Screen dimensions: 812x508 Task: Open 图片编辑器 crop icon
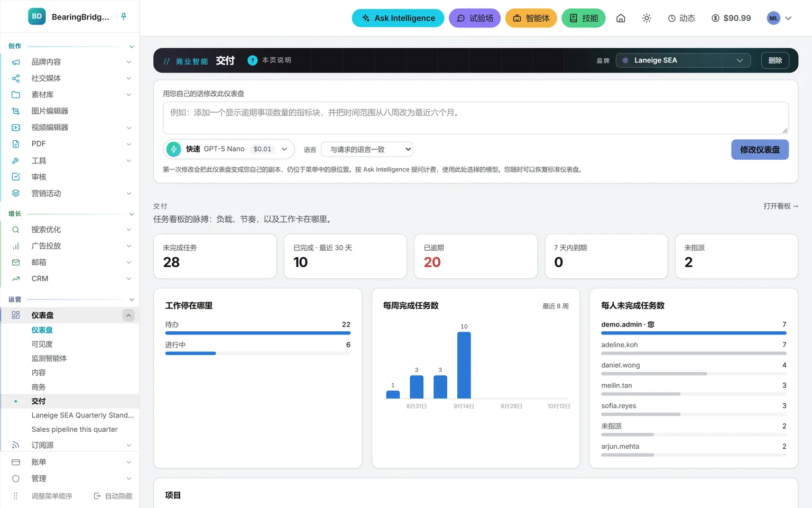tap(16, 111)
